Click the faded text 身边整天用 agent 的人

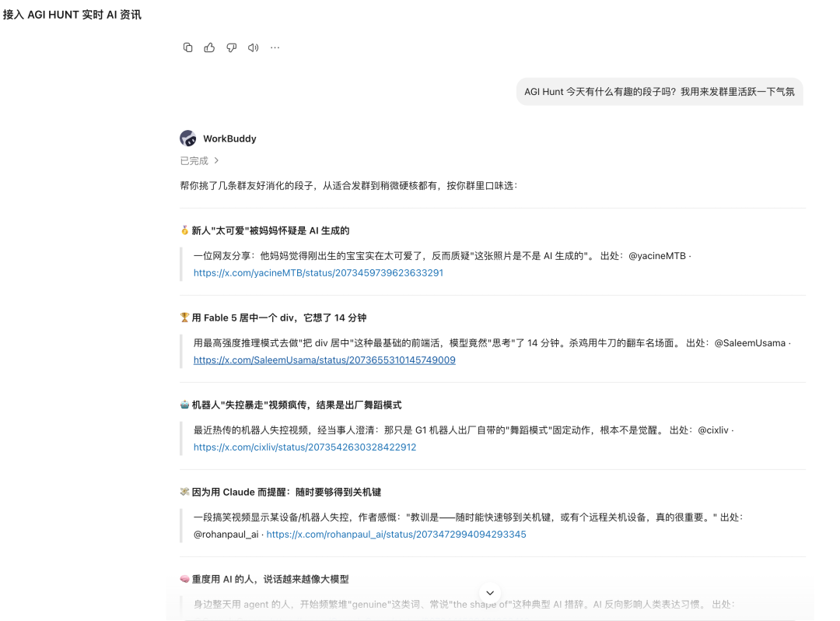pyautogui.click(x=241, y=605)
